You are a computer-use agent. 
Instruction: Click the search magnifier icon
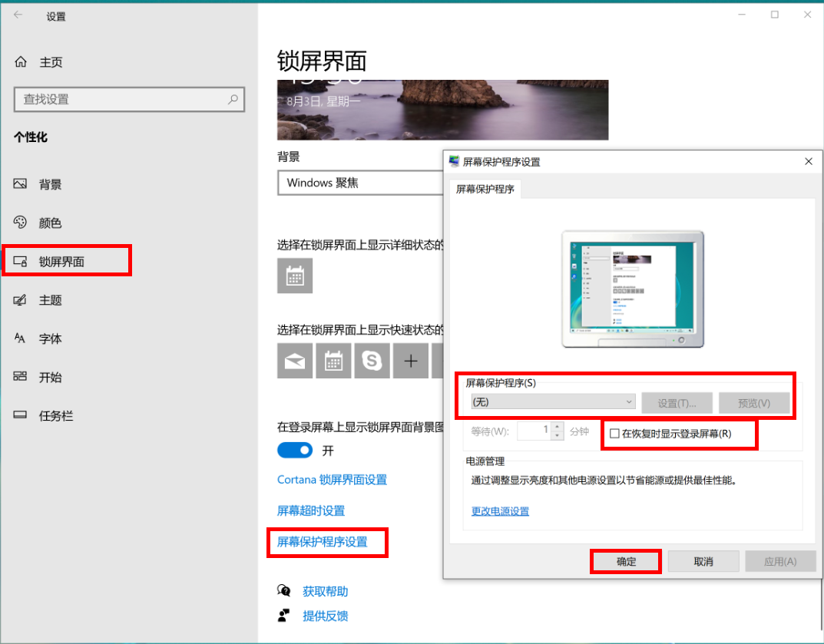(233, 99)
